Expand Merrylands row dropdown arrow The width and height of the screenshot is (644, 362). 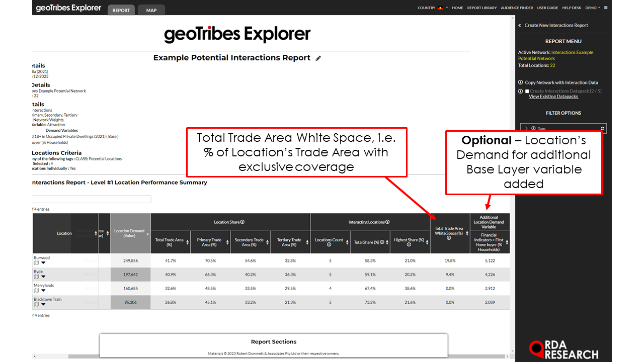[x=43, y=290]
